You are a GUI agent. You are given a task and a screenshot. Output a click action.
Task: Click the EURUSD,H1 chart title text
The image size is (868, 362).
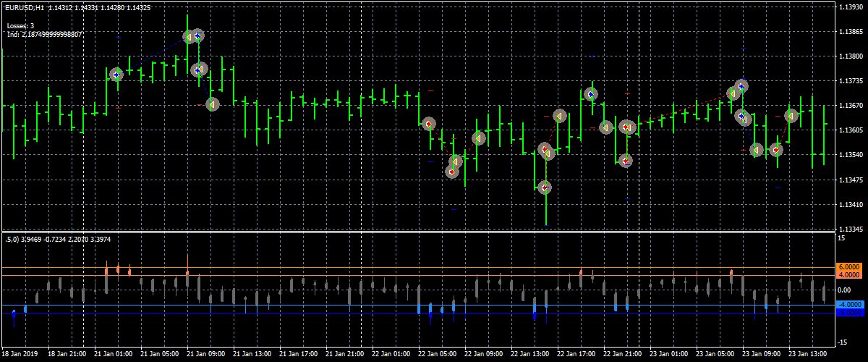[x=24, y=8]
